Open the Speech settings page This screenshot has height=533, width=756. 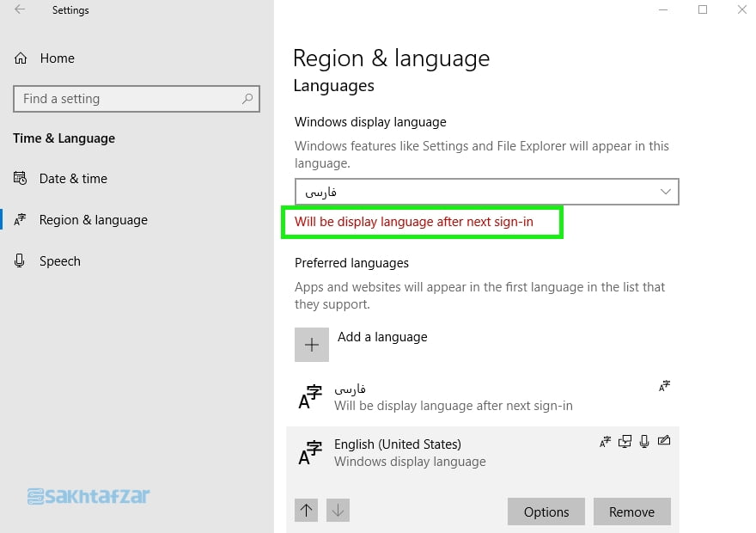tap(59, 261)
